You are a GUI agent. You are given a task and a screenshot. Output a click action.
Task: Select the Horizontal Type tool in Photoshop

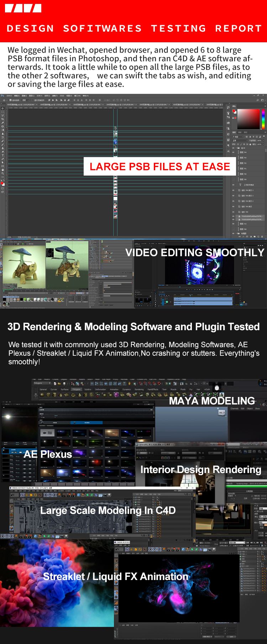pyautogui.click(x=2, y=155)
